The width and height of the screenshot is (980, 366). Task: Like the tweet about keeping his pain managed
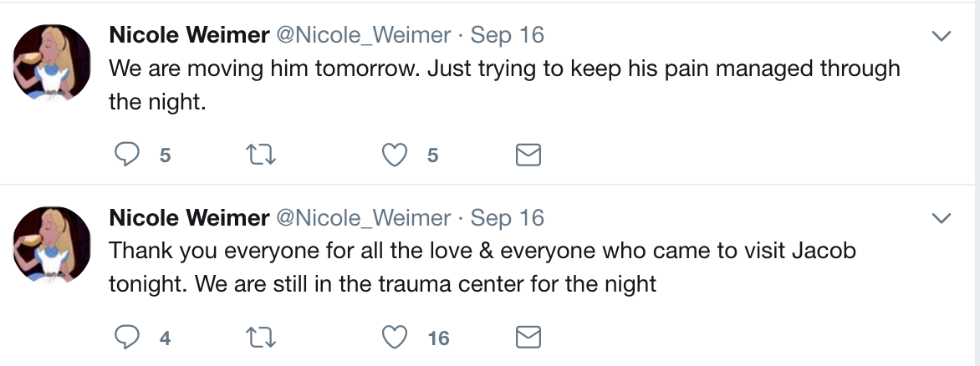(395, 155)
